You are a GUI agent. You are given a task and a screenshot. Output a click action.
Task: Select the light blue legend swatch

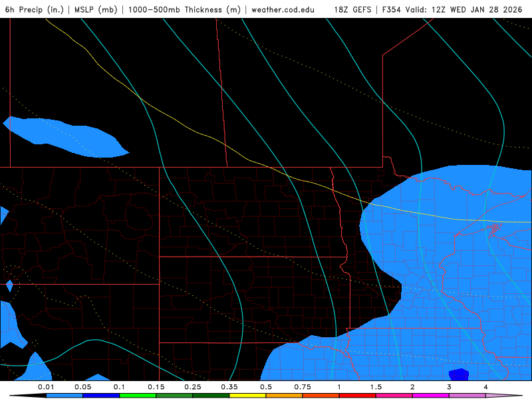pos(65,396)
